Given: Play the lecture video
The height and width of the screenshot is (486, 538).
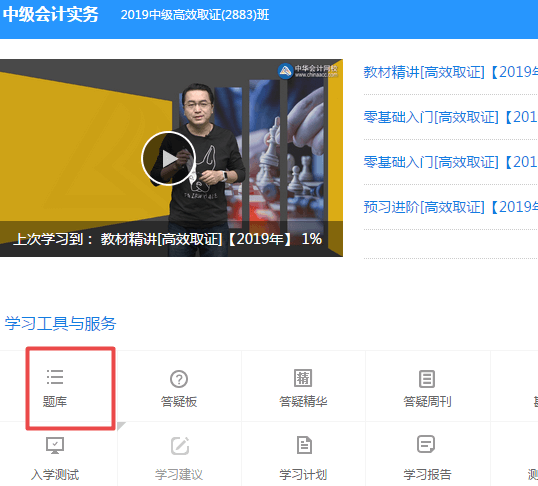Looking at the screenshot, I should point(168,159).
